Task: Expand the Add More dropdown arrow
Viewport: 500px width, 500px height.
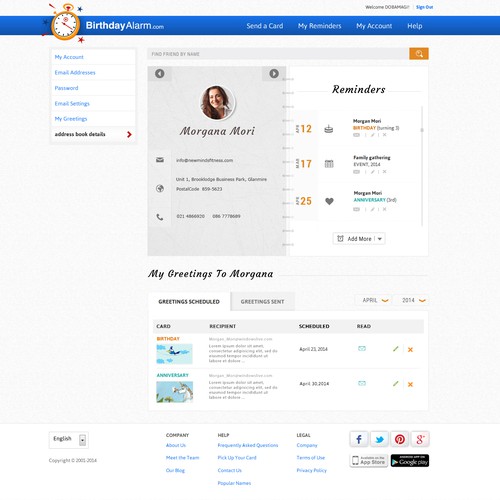Action: (380, 239)
